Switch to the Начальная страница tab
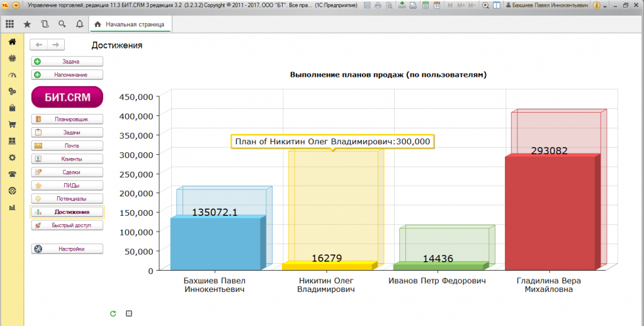 [130, 24]
